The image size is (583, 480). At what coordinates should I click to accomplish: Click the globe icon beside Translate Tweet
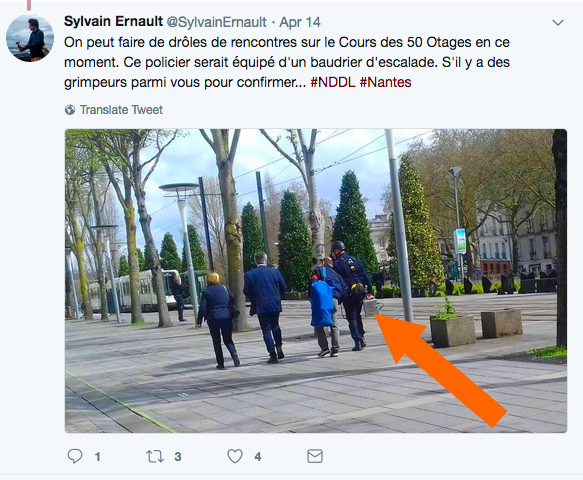[70, 110]
